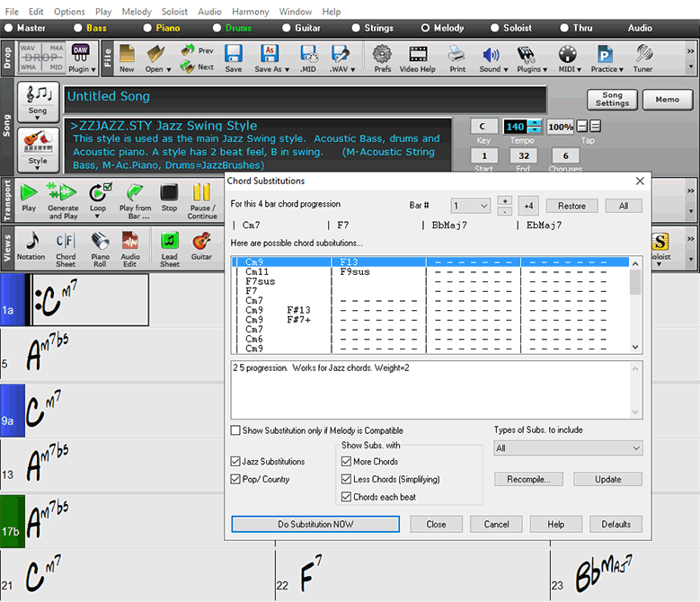Uncheck Pop/ Country checkbox
Viewport: 700px width, 602px height.
(x=235, y=479)
